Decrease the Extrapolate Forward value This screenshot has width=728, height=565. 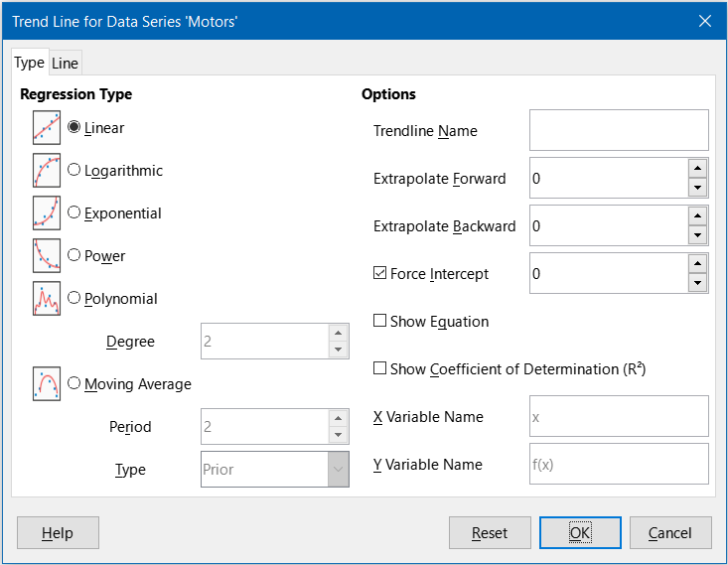click(x=697, y=188)
